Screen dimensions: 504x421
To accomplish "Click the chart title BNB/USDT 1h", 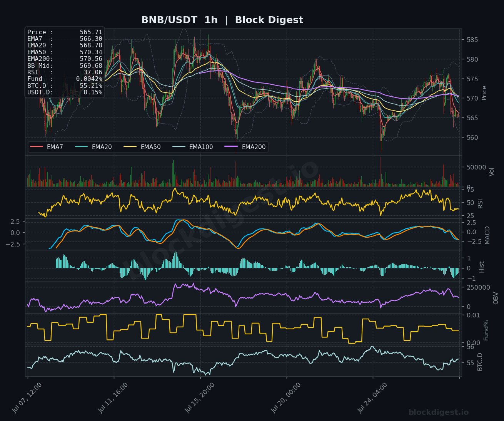I will (x=179, y=20).
